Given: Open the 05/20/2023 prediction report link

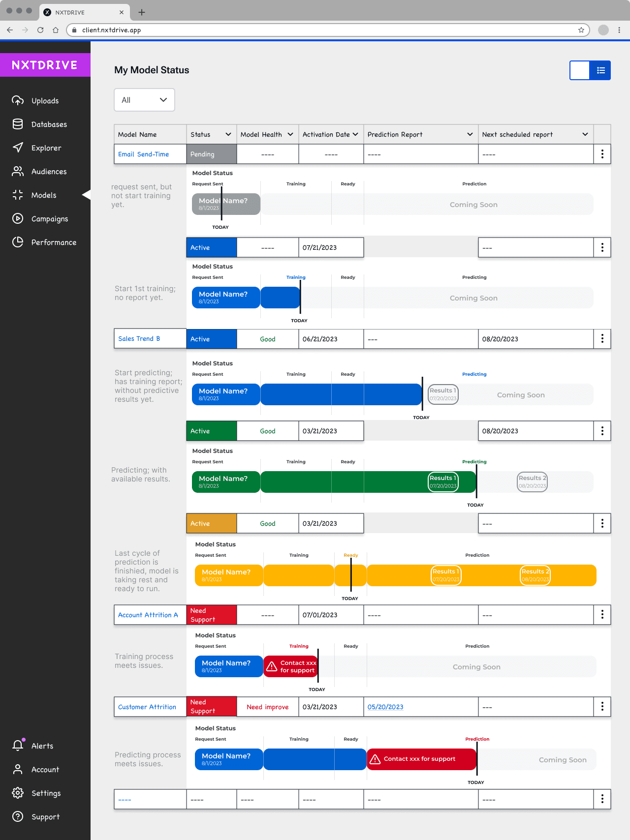Looking at the screenshot, I should click(x=385, y=707).
